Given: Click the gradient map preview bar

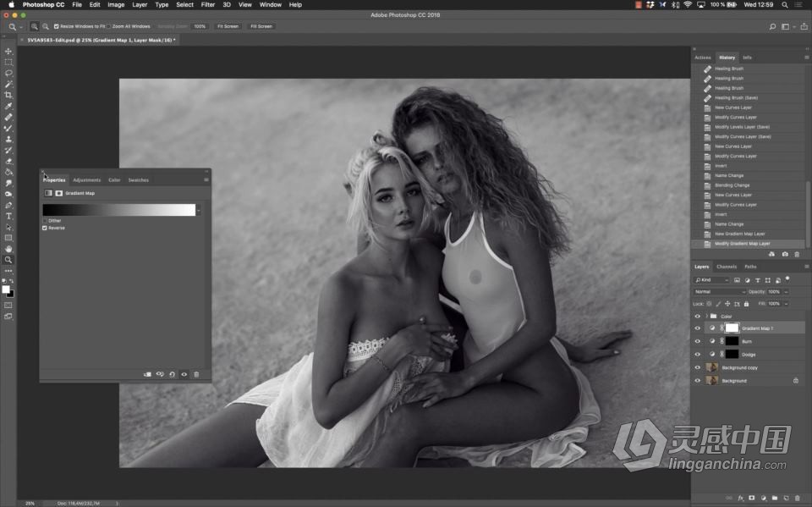Looking at the screenshot, I should click(118, 210).
